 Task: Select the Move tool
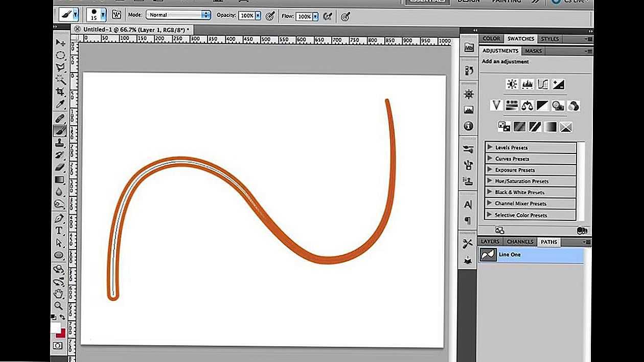click(x=60, y=42)
